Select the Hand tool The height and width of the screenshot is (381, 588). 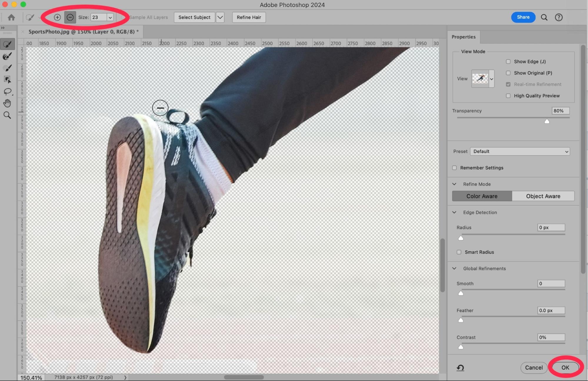(7, 103)
